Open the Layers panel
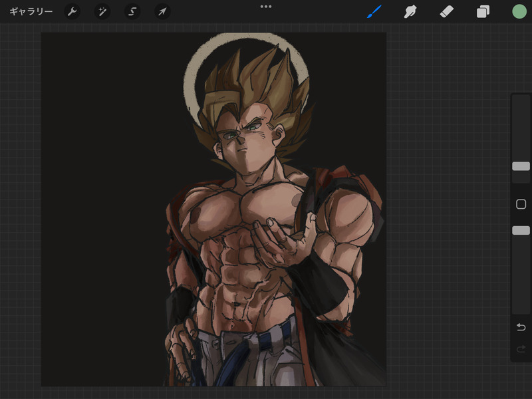This screenshot has width=532, height=399. click(x=483, y=11)
